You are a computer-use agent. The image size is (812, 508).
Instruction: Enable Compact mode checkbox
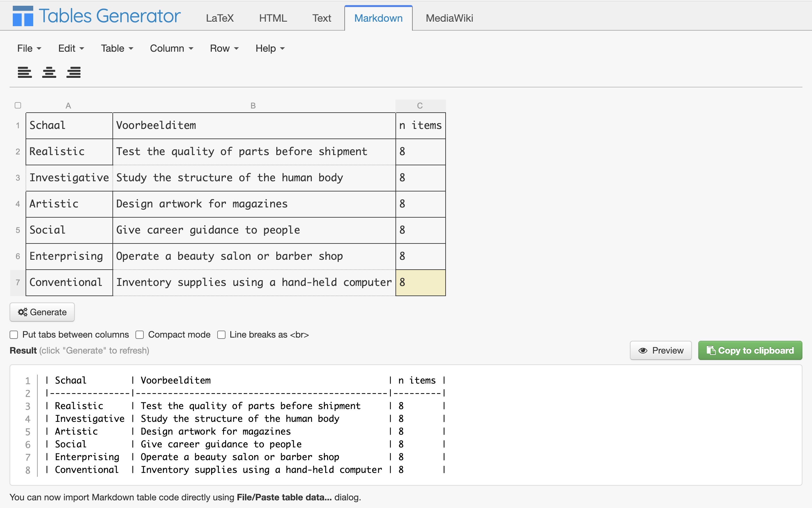(x=140, y=335)
